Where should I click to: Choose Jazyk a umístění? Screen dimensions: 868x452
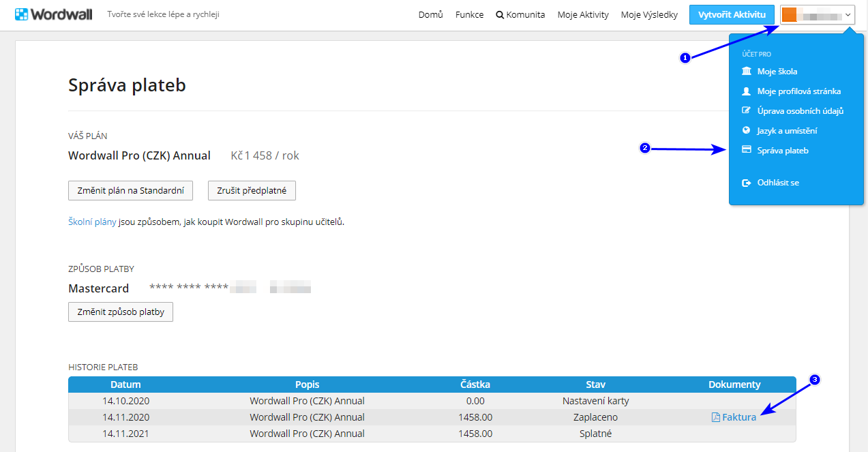(x=787, y=130)
